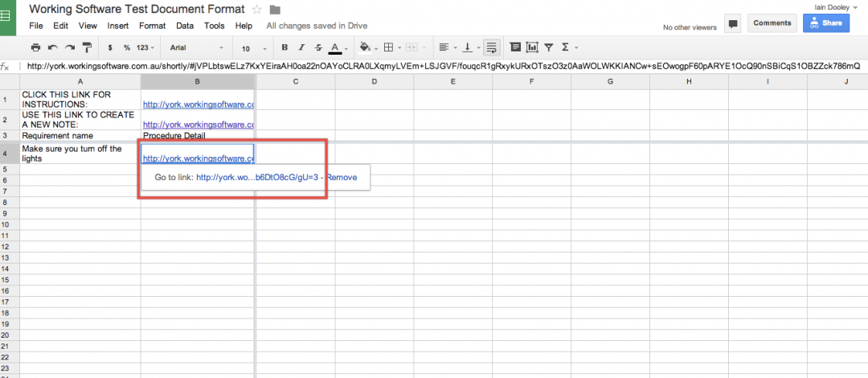The image size is (868, 378).
Task: Click the merge cells icon
Action: [x=411, y=47]
